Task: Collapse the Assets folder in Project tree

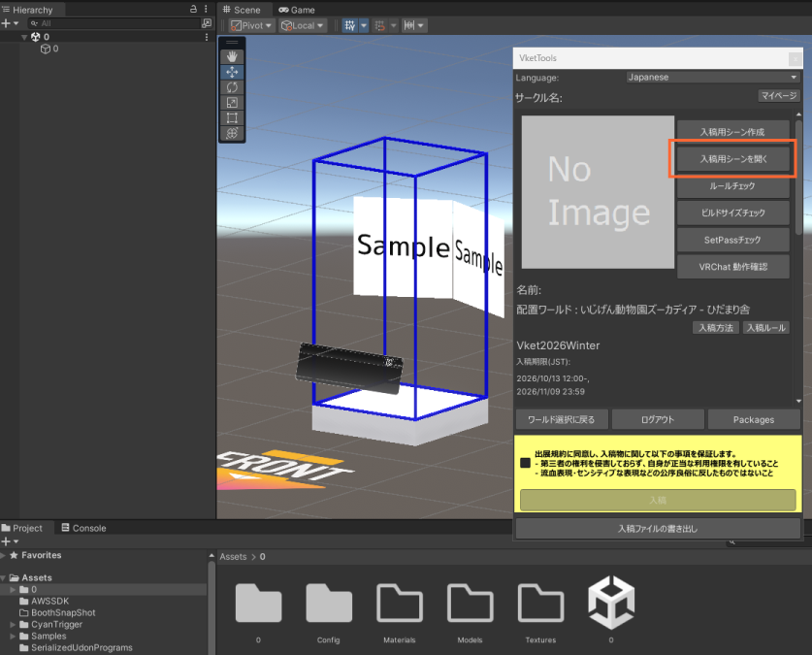Action: coord(4,577)
